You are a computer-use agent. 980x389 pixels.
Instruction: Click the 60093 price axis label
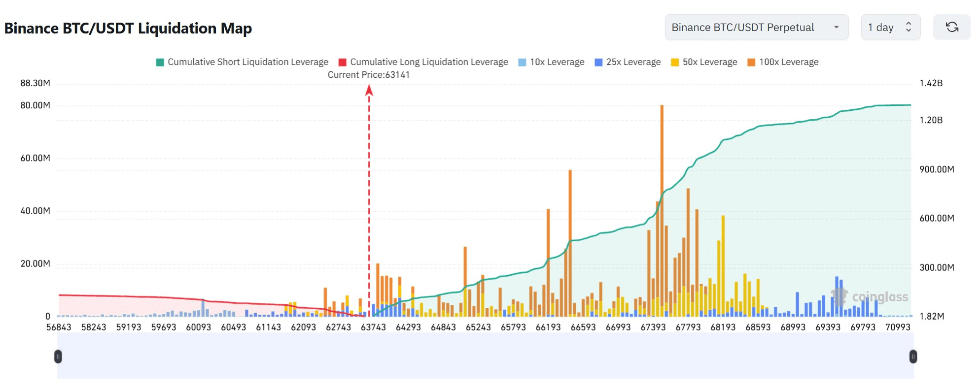199,327
